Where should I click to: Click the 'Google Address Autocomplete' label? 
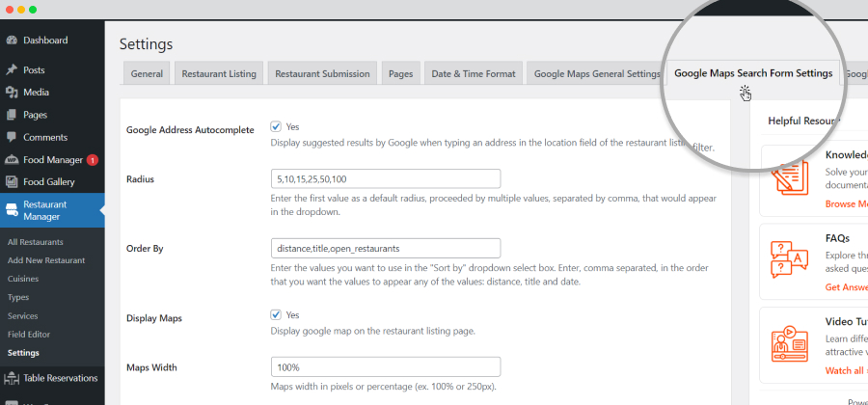(190, 130)
